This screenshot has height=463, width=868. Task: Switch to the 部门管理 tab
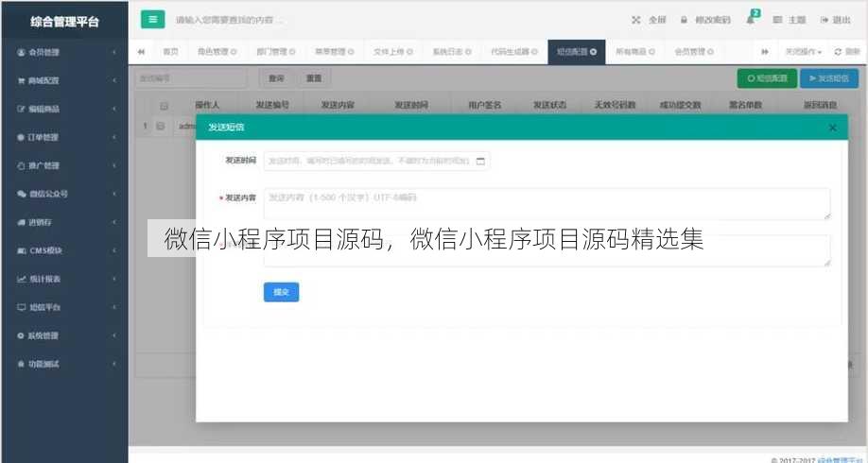tap(276, 51)
